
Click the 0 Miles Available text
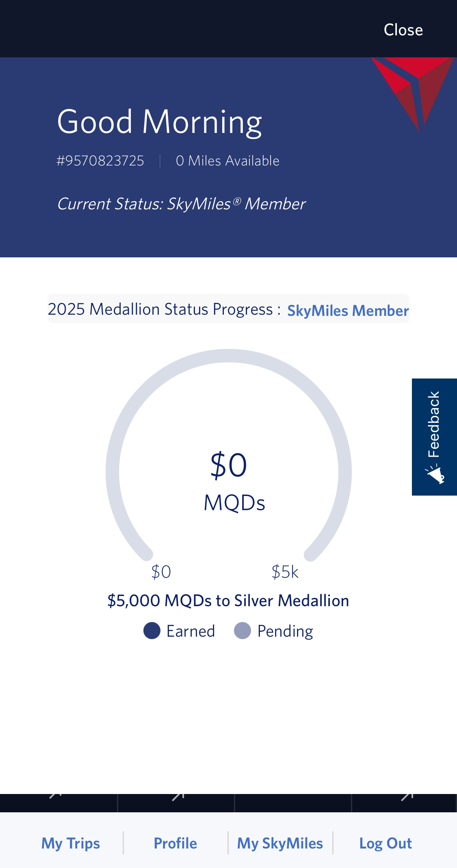pyautogui.click(x=227, y=161)
